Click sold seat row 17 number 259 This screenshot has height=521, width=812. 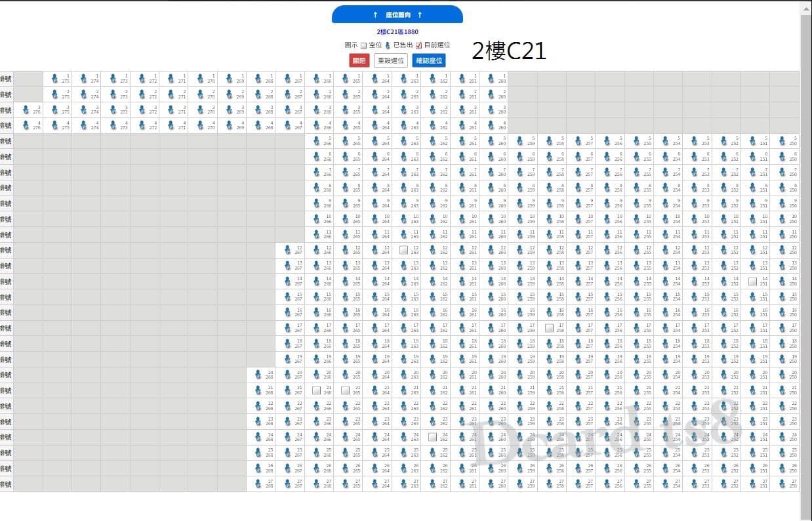(x=521, y=328)
